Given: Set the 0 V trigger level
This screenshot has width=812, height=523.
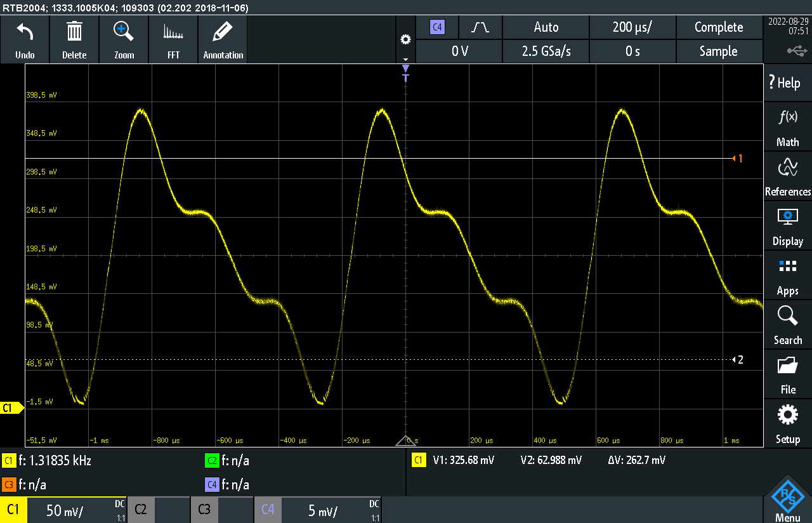Looking at the screenshot, I should (x=459, y=51).
